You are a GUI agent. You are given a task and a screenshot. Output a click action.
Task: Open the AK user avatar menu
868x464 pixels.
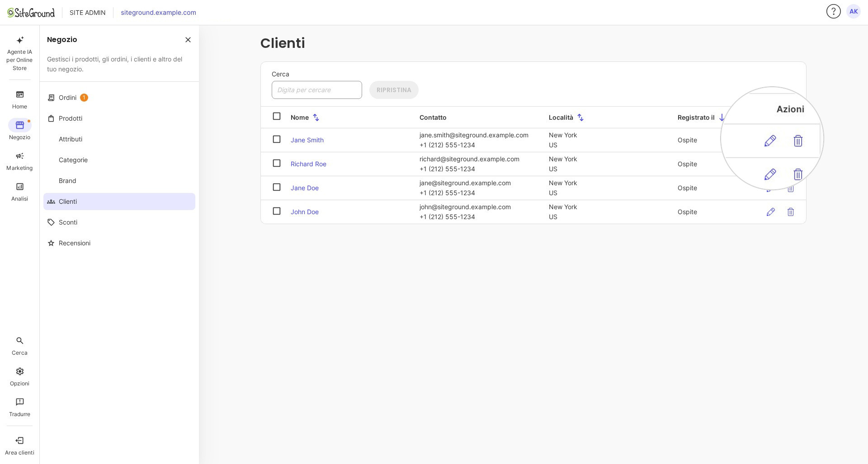tap(854, 11)
